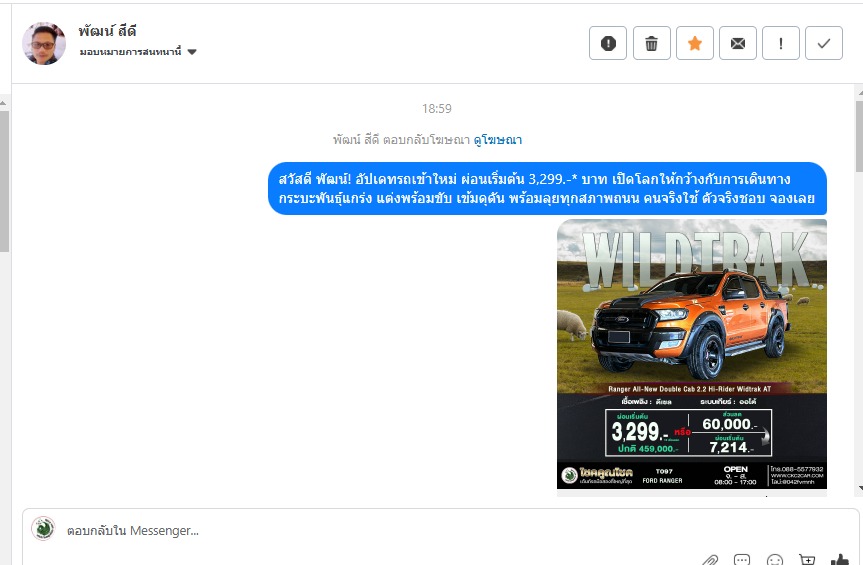This screenshot has height=565, width=863.
Task: Mark conversation as spam with exclamation-circle icon
Action: pos(608,43)
